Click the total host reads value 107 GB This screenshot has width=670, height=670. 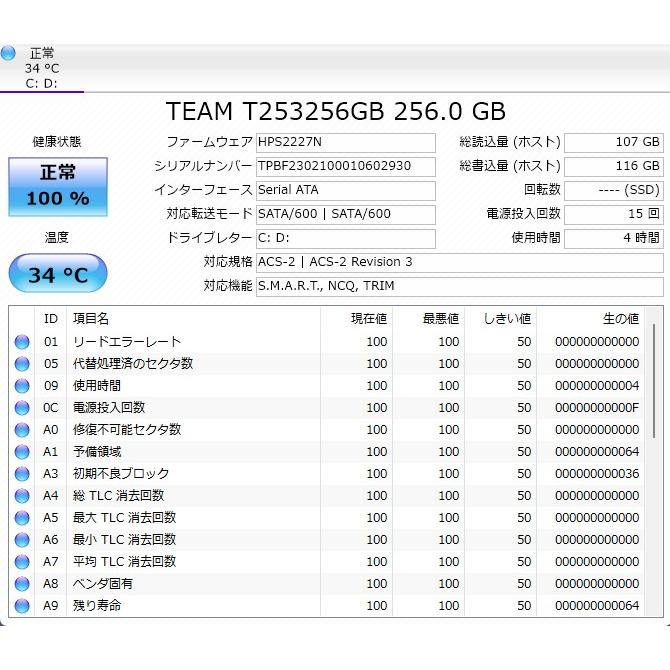coord(614,142)
